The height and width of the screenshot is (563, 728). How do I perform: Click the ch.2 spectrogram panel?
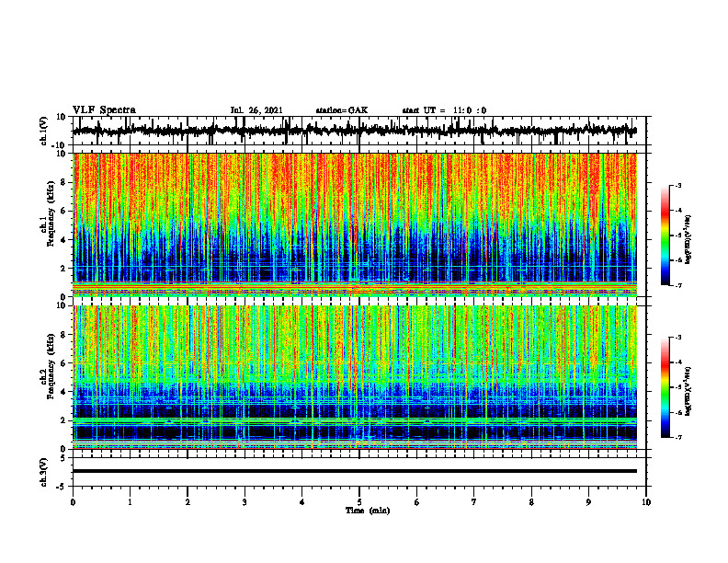pyautogui.click(x=355, y=377)
